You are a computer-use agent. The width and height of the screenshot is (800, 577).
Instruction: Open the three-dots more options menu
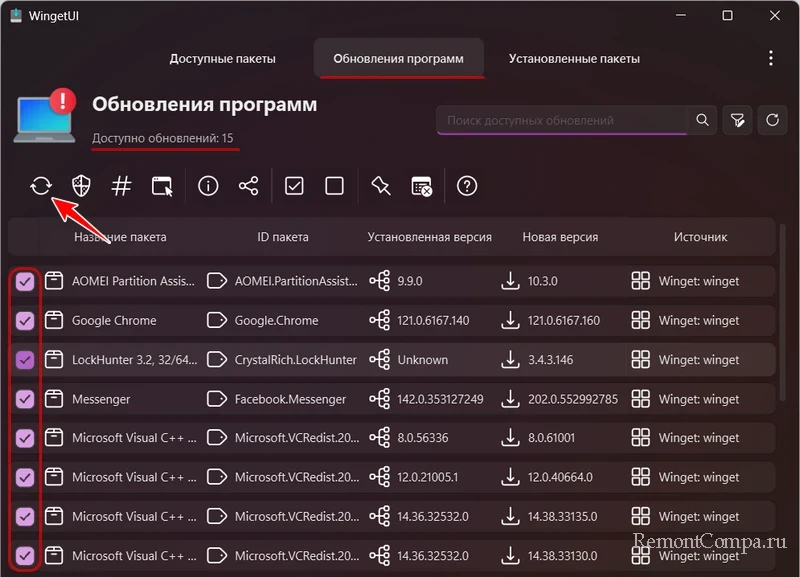(770, 58)
